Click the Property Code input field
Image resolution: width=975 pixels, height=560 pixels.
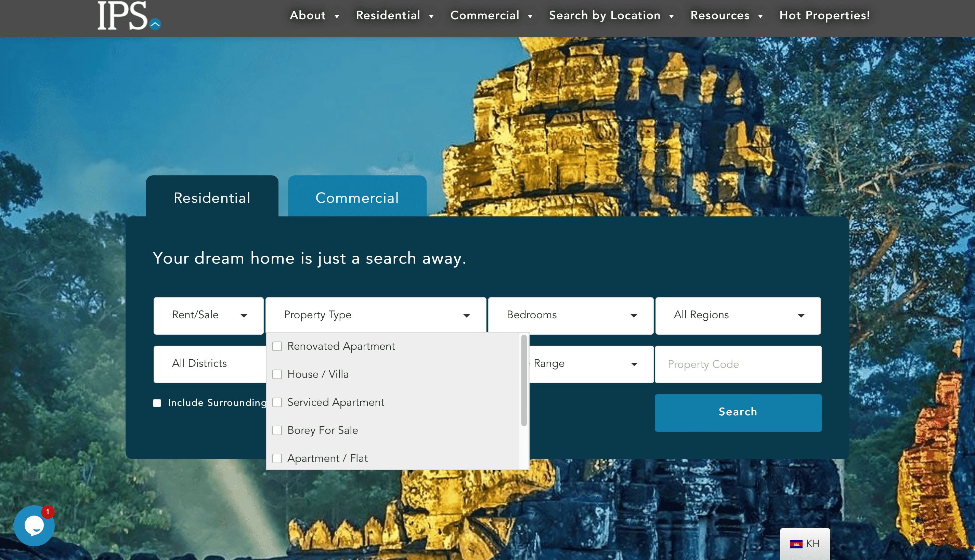tap(738, 364)
